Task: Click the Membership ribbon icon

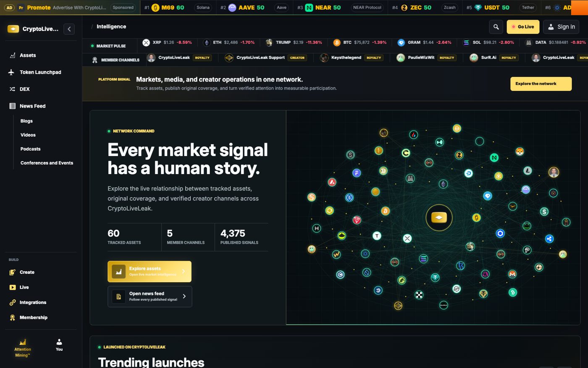Action: point(13,318)
